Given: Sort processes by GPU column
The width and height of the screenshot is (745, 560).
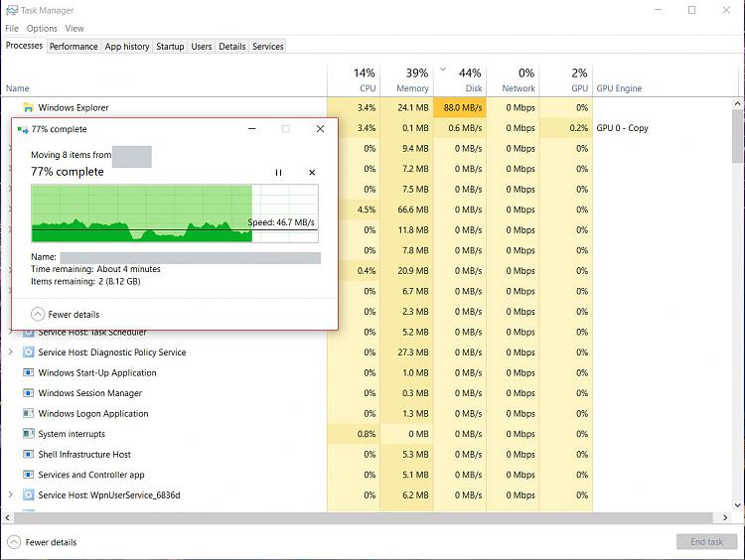Looking at the screenshot, I should 566,80.
